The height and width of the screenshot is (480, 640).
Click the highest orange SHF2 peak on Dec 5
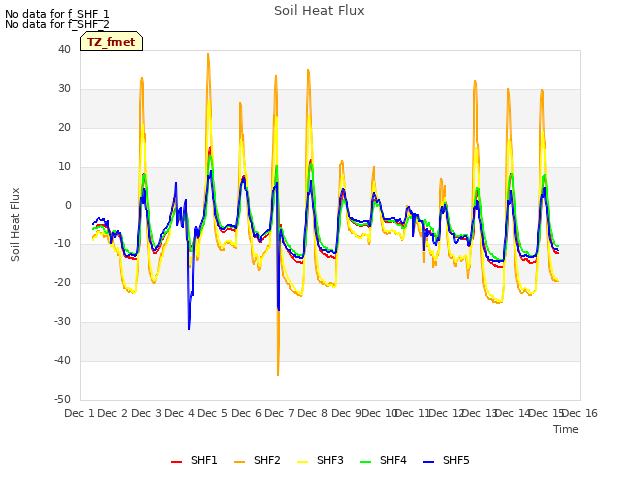(x=208, y=54)
